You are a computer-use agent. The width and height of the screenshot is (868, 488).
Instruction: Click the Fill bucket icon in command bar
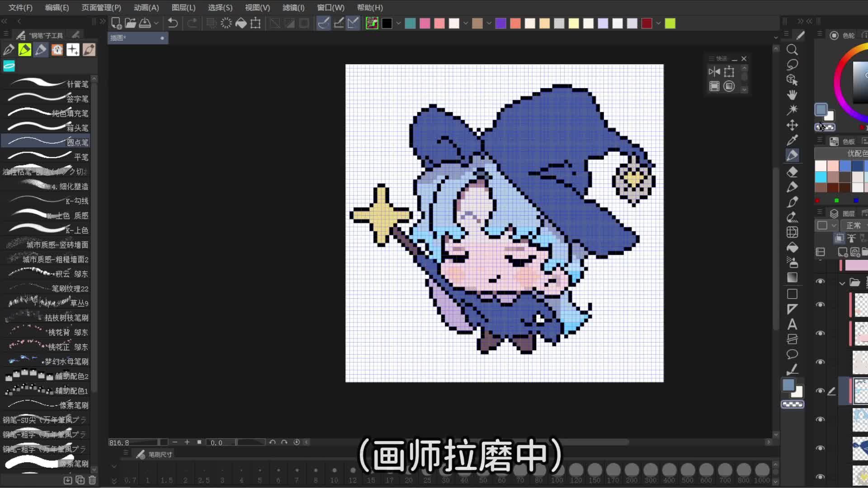[241, 23]
